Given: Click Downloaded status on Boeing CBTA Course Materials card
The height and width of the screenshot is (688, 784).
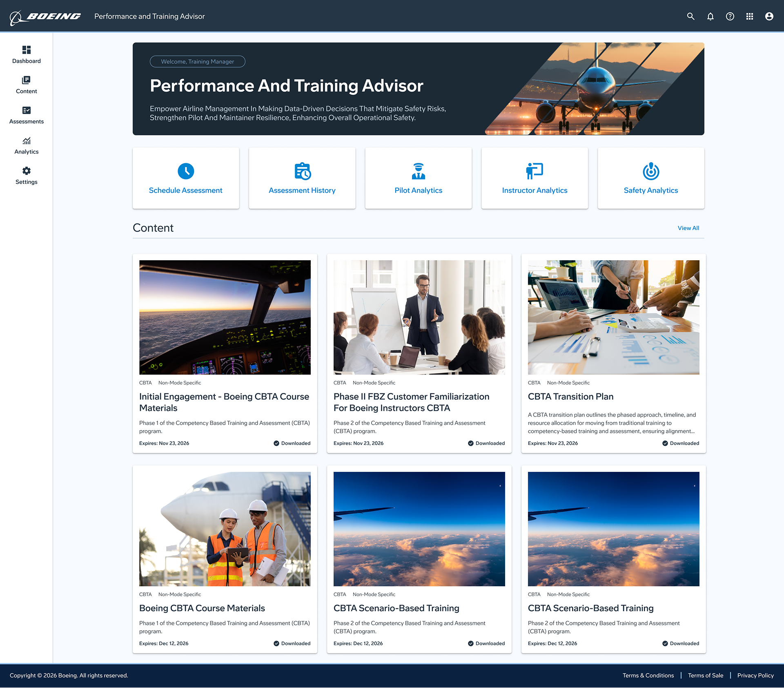Looking at the screenshot, I should click(x=292, y=643).
